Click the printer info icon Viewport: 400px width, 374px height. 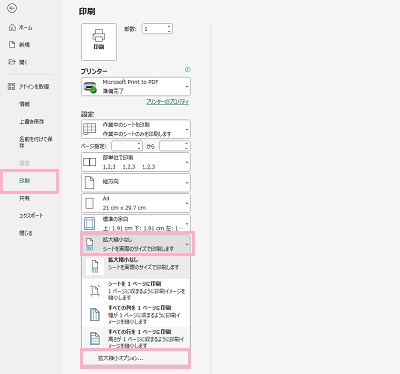188,70
